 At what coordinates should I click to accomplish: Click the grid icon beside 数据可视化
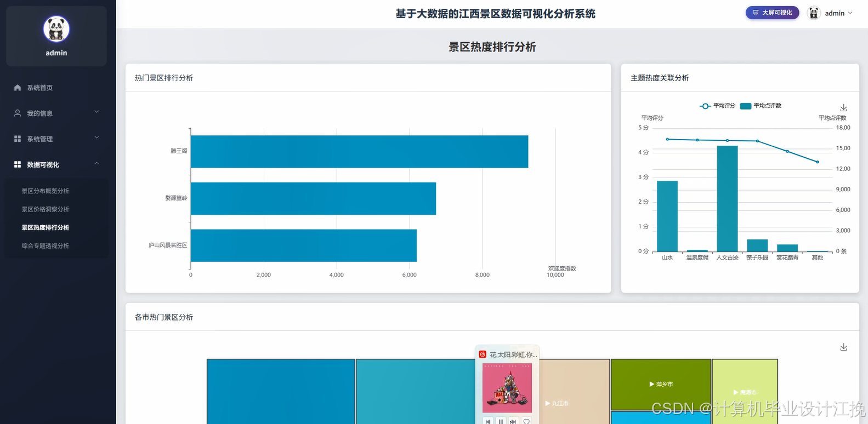(18, 164)
